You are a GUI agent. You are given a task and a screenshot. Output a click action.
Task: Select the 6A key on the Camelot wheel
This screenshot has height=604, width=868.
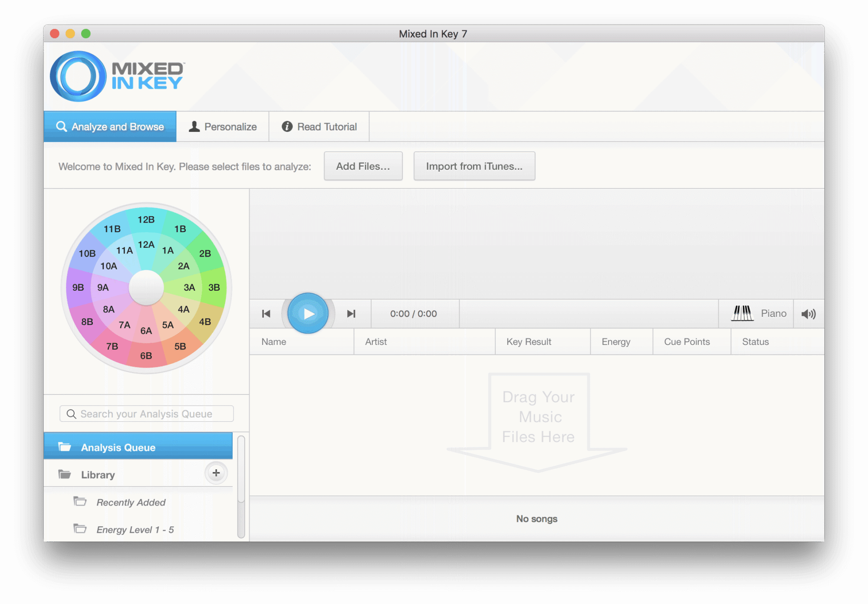coord(146,331)
